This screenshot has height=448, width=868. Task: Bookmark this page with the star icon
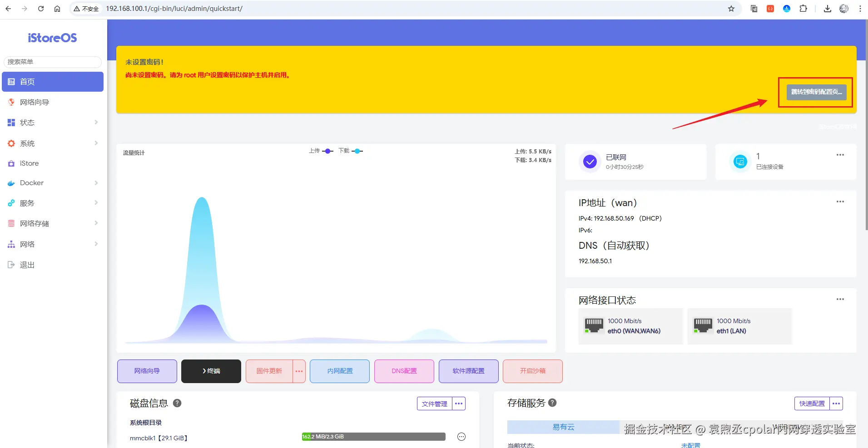[731, 9]
